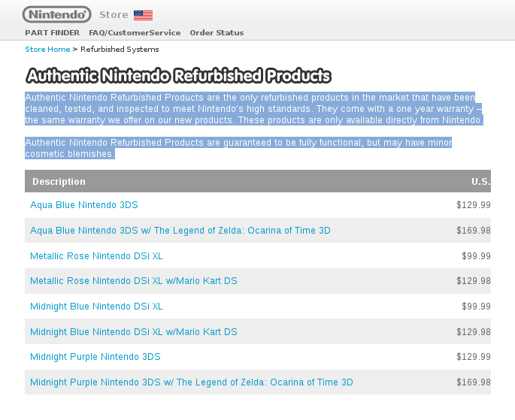This screenshot has height=420, width=515.
Task: Click the Refurbished Systems breadcrumb text
Action: pos(120,50)
